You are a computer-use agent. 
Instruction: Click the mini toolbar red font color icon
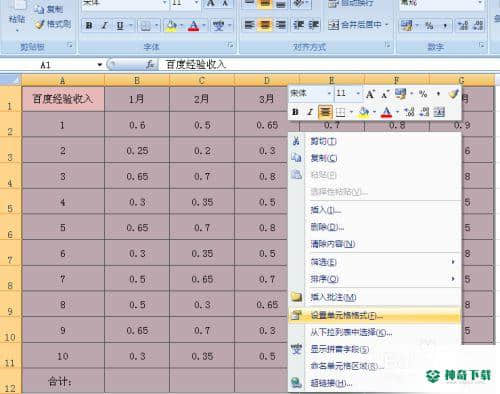pyautogui.click(x=386, y=112)
